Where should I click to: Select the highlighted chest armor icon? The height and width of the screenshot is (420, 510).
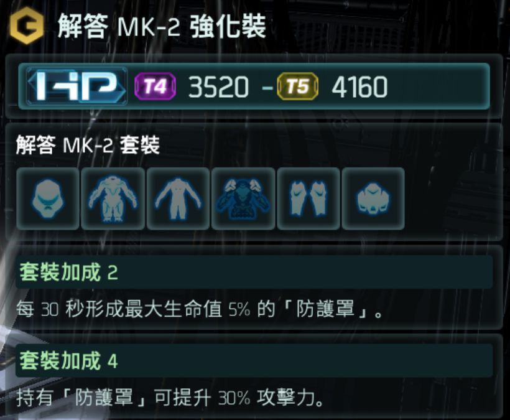243,198
